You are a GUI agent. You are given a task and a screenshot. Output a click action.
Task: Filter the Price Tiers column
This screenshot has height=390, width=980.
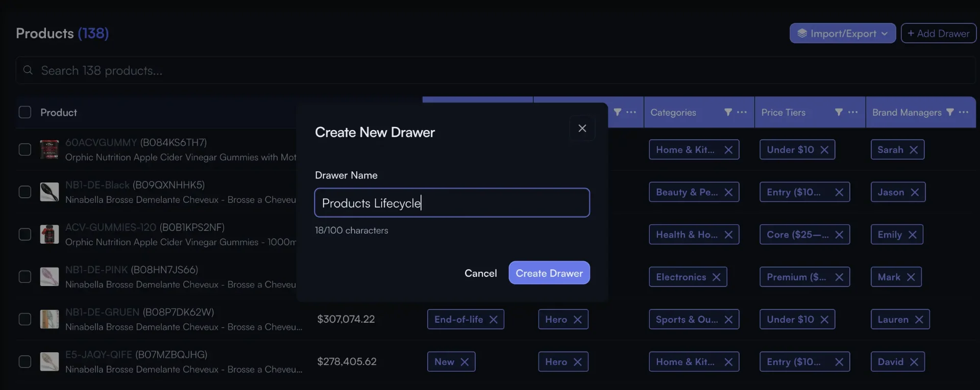[839, 112]
